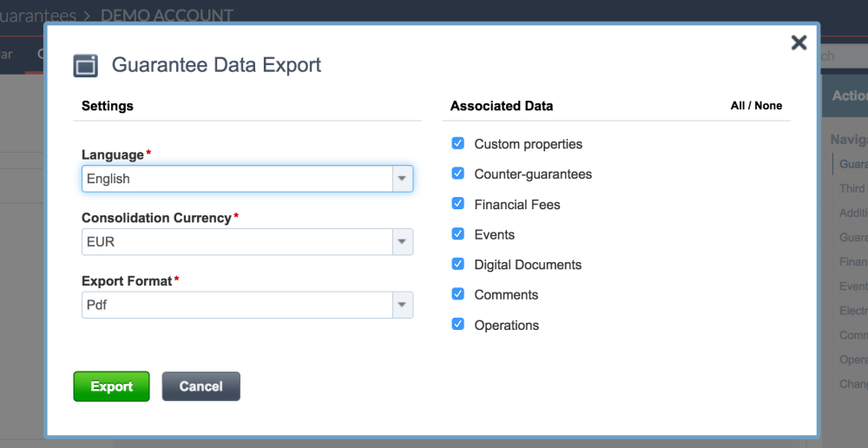Disable the Financial Fees checkbox
This screenshot has width=868, height=448.
[x=457, y=203]
